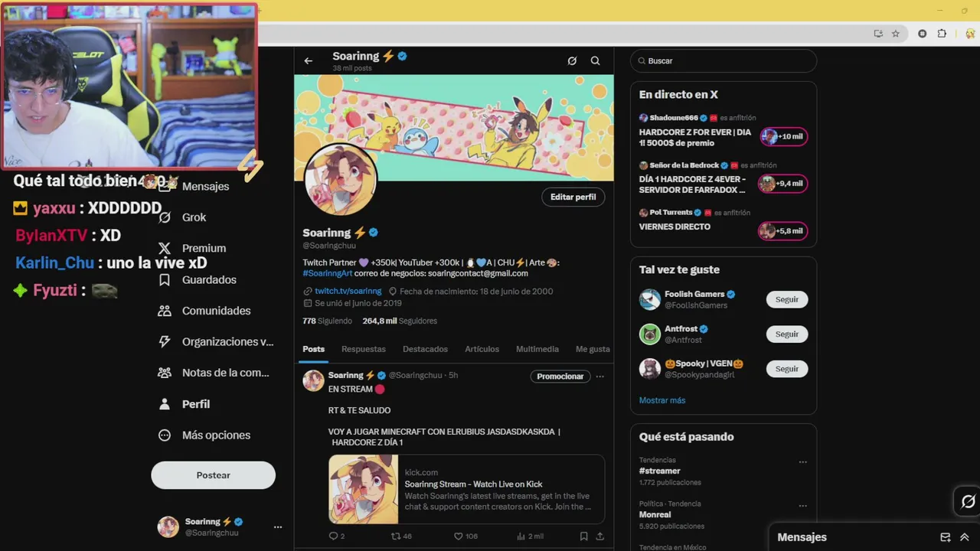This screenshot has width=980, height=551.
Task: Open the post's three-dot options menu
Action: tap(599, 377)
